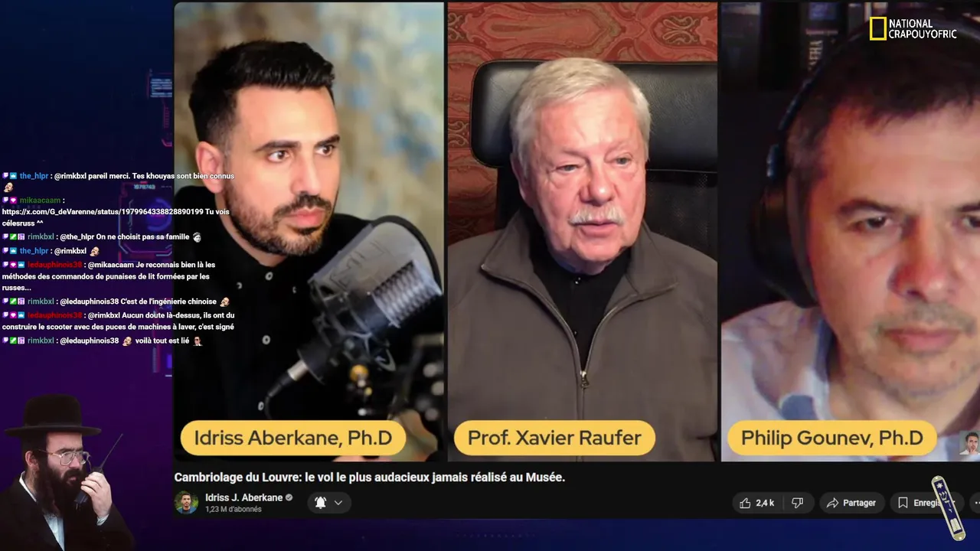Click the National Crapouyofric logo
The image size is (980, 551).
(x=913, y=29)
